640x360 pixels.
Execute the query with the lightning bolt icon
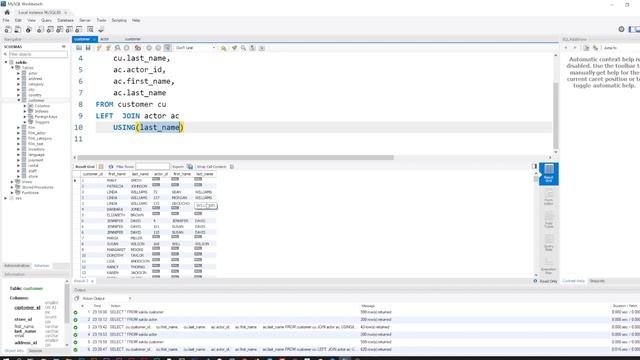pos(99,48)
